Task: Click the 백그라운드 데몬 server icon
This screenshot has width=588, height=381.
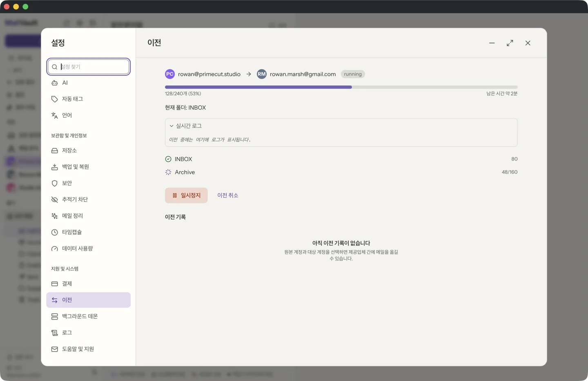Action: 54,316
